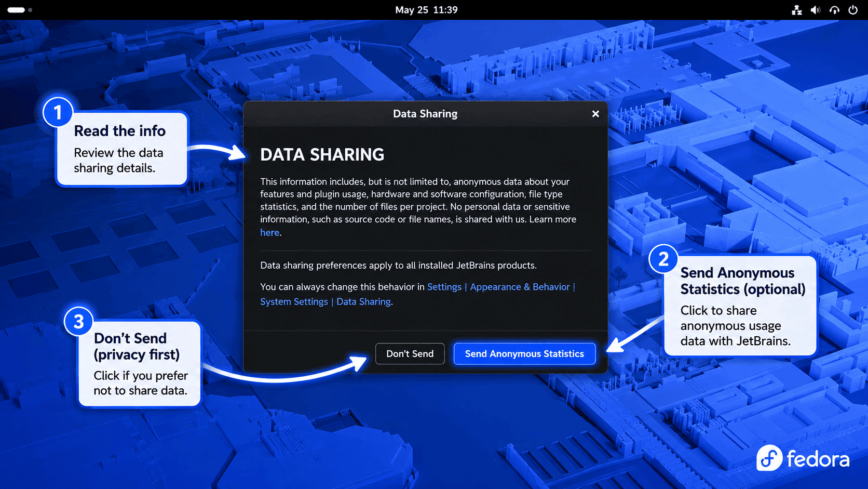Open the Data Sharing settings link
This screenshot has height=489, width=868.
pos(363,301)
